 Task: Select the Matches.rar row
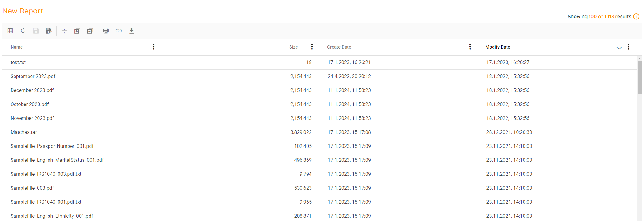coord(24,132)
